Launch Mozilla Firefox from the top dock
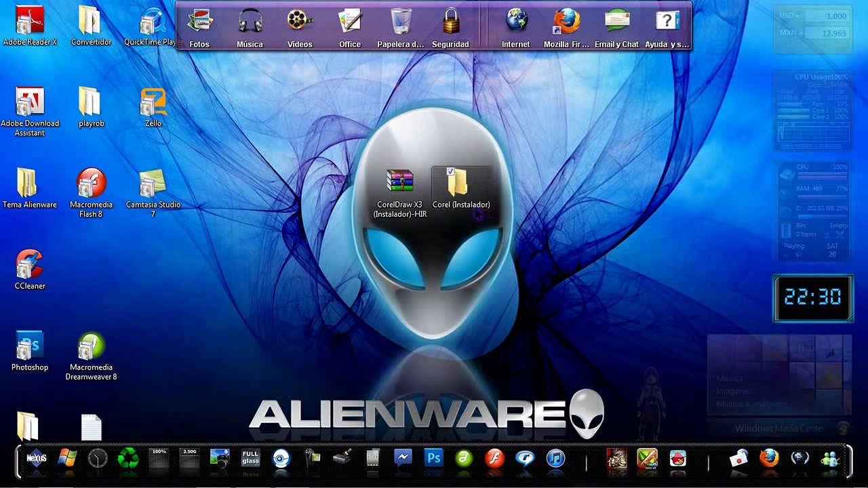 (566, 28)
